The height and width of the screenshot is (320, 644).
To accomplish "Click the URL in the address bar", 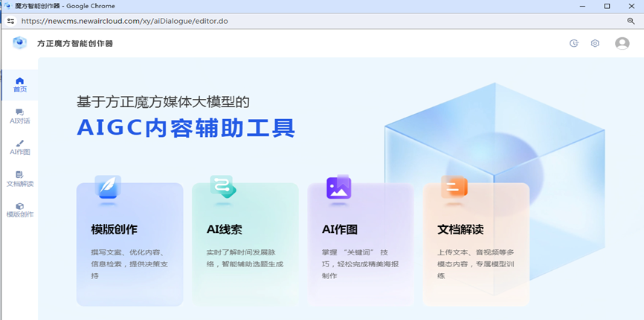I will (124, 21).
